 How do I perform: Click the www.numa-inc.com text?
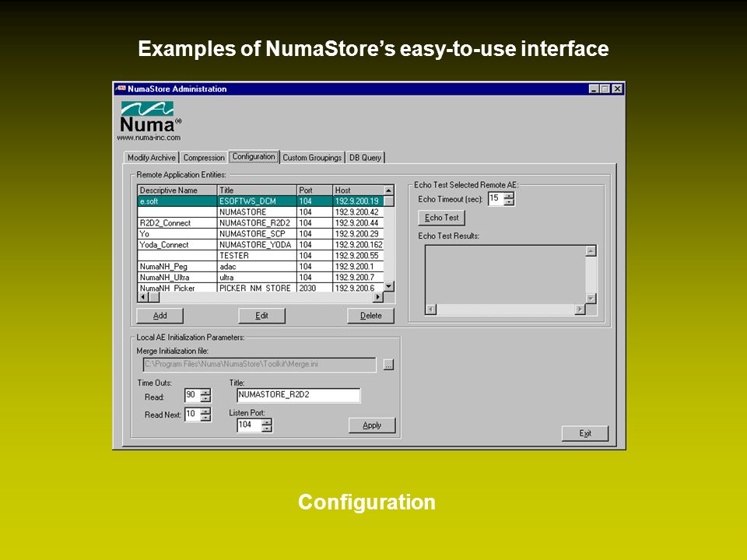click(x=149, y=138)
